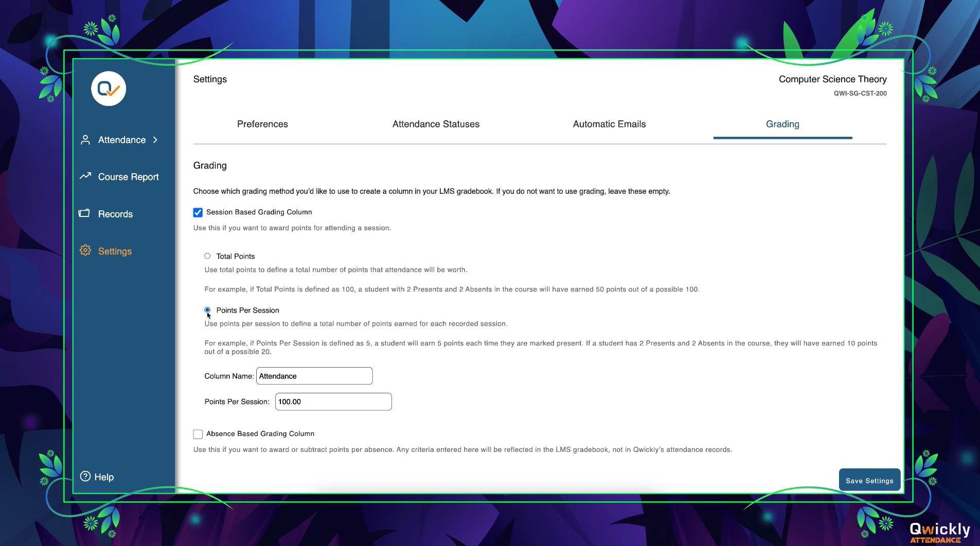Click the Settings gear icon
Viewport: 980px width, 546px height.
click(x=85, y=250)
